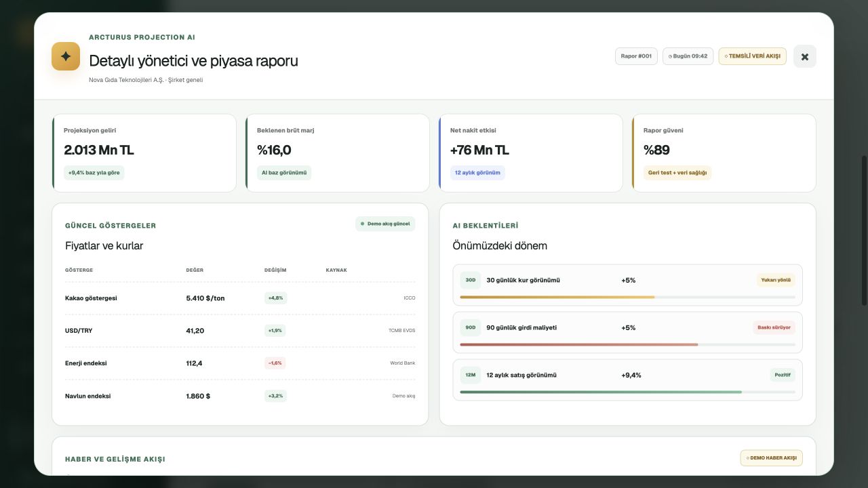The height and width of the screenshot is (488, 868).
Task: Click the KAYNAK column header
Action: [336, 270]
